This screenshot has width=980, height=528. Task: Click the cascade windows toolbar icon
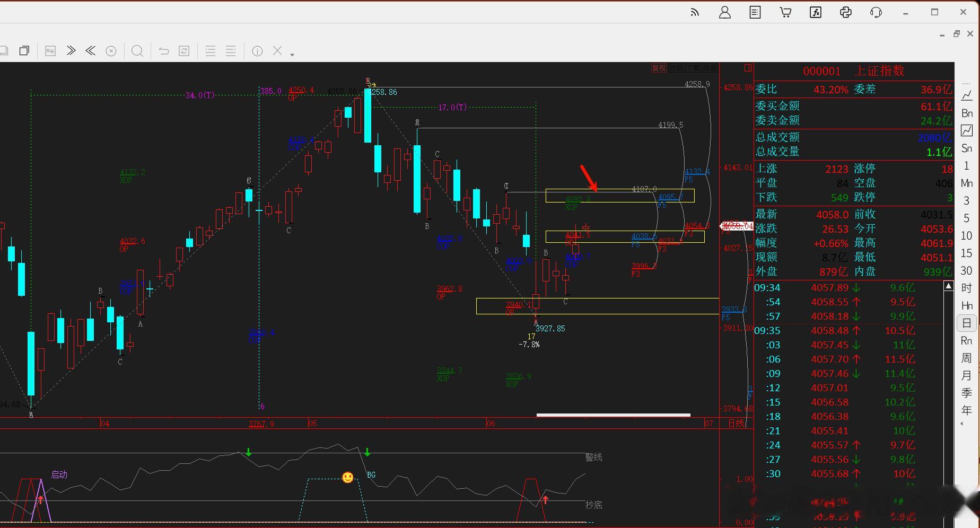pyautogui.click(x=24, y=51)
